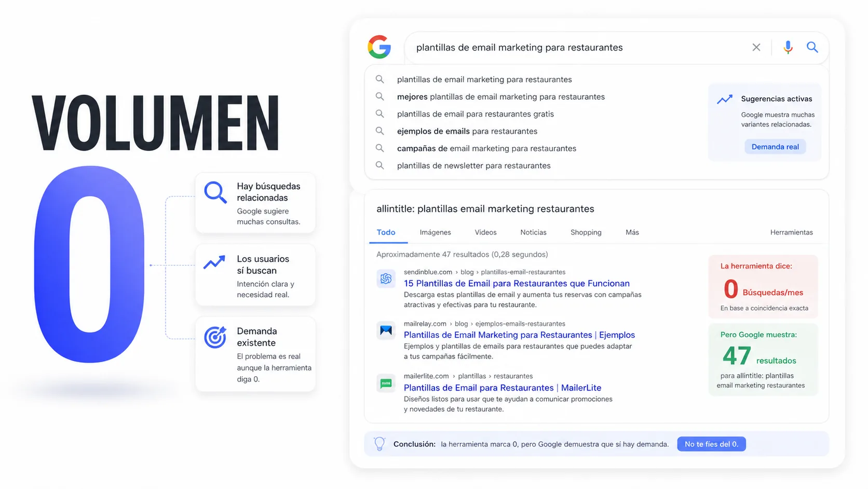
Task: Click the mailrelay.com breadcrumb URL
Action: point(484,324)
